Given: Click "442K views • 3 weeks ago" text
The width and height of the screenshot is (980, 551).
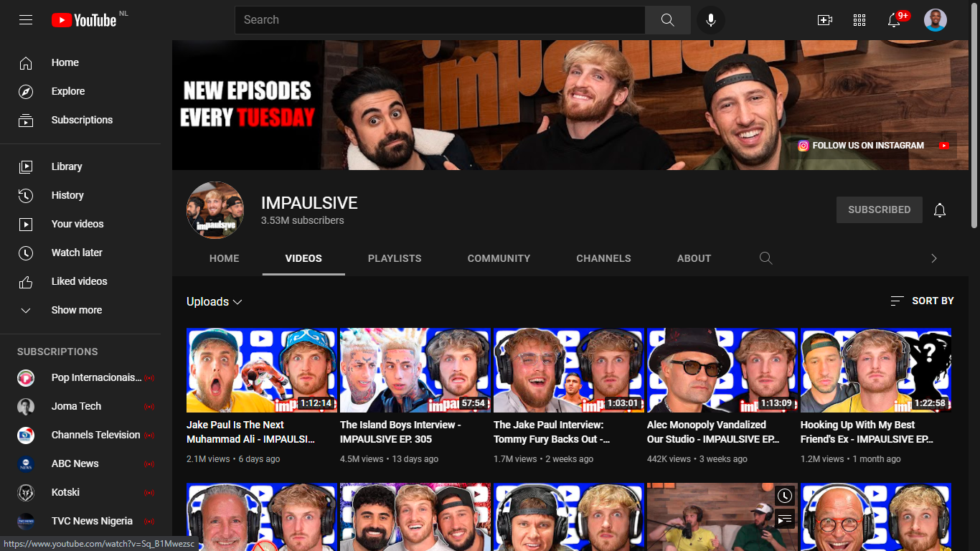Looking at the screenshot, I should click(x=697, y=459).
